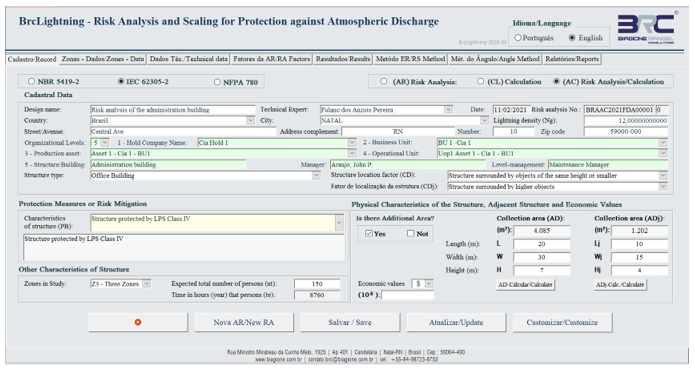Viewport: 695px width, 371px height.
Task: Open the Fator de localização (CDj) dropdown
Action: [663, 187]
